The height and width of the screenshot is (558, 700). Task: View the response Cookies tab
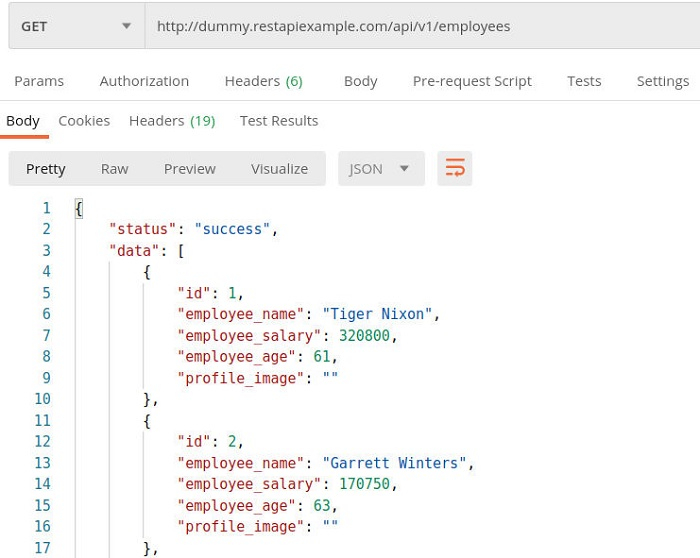pyautogui.click(x=84, y=121)
